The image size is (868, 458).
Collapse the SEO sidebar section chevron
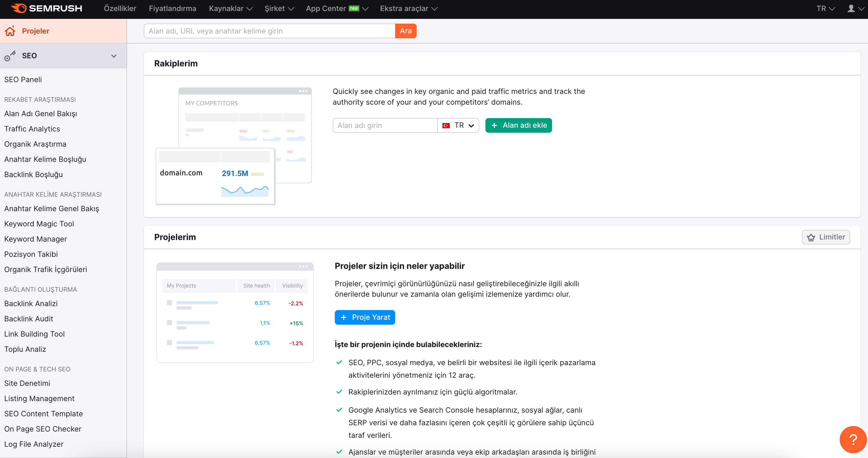click(114, 56)
